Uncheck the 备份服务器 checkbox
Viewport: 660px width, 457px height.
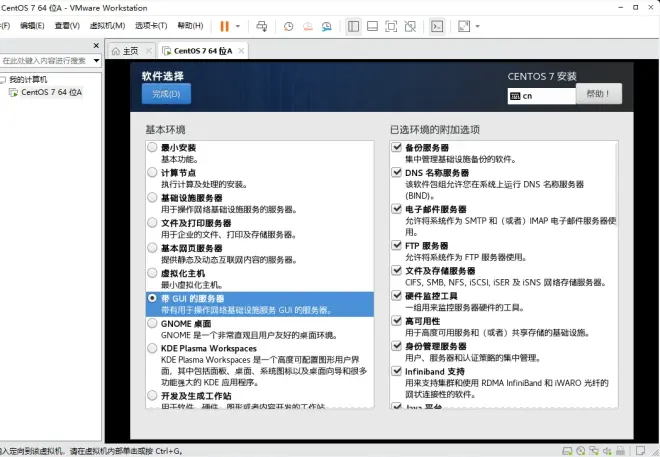397,147
